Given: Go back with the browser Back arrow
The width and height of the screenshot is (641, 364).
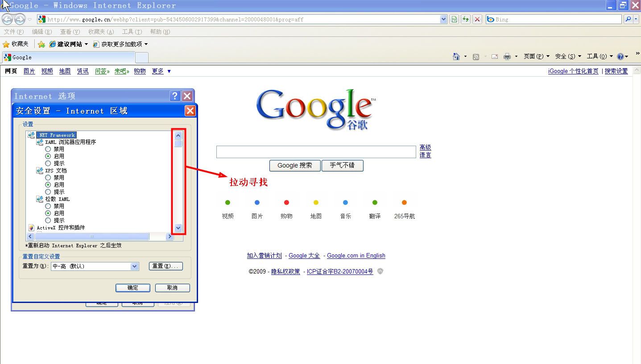Looking at the screenshot, I should coord(7,19).
